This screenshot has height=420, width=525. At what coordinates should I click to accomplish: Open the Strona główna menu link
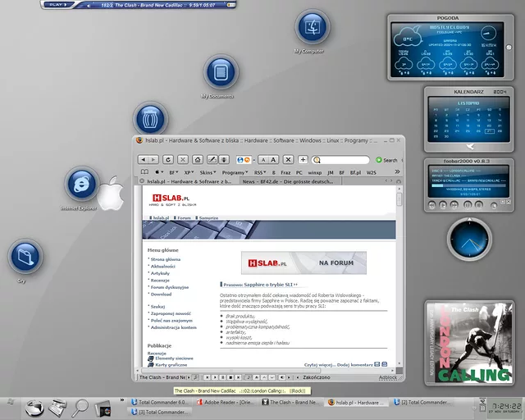(166, 259)
